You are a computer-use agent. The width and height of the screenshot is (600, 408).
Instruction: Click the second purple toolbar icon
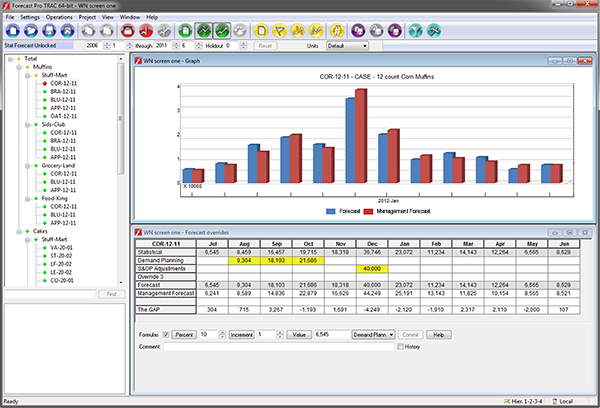click(395, 31)
